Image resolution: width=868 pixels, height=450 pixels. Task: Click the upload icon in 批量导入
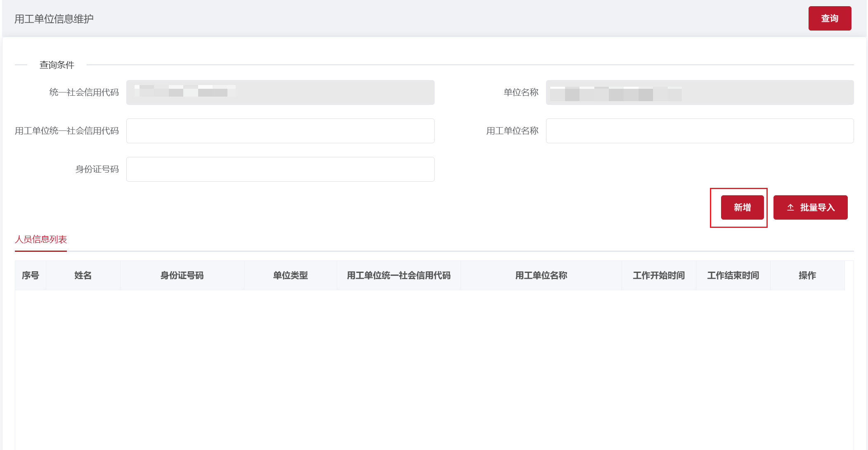pyautogui.click(x=790, y=208)
